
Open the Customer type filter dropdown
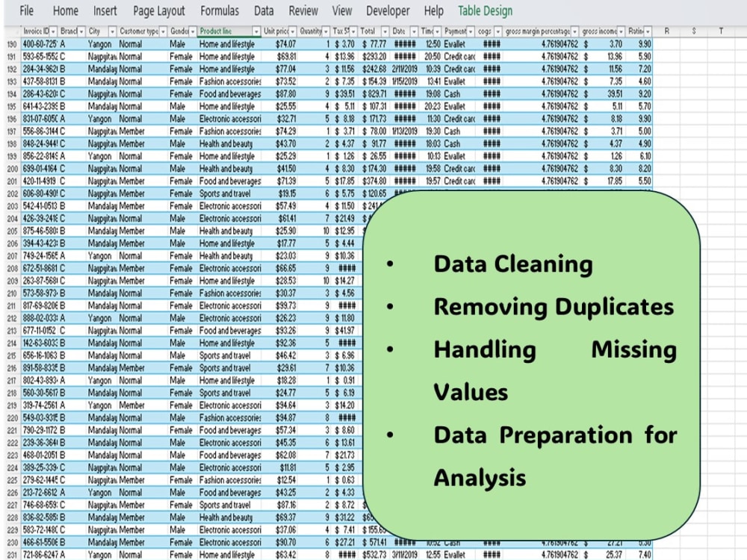[164, 31]
